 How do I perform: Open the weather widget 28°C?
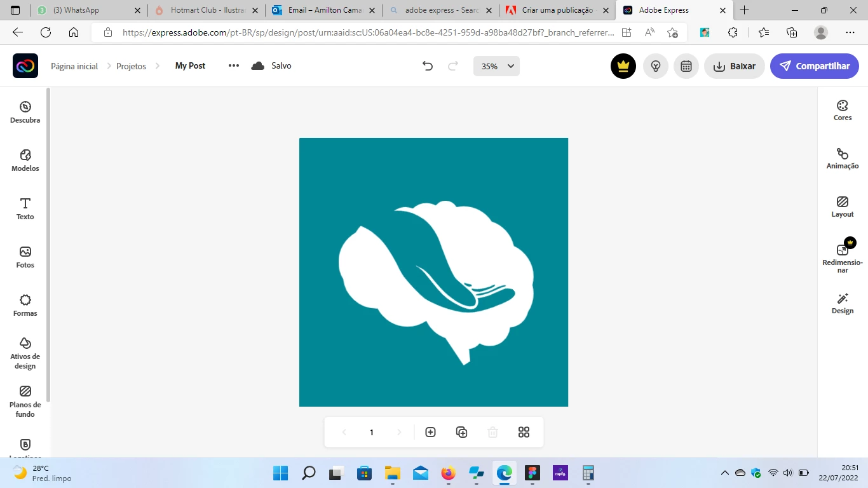43,473
